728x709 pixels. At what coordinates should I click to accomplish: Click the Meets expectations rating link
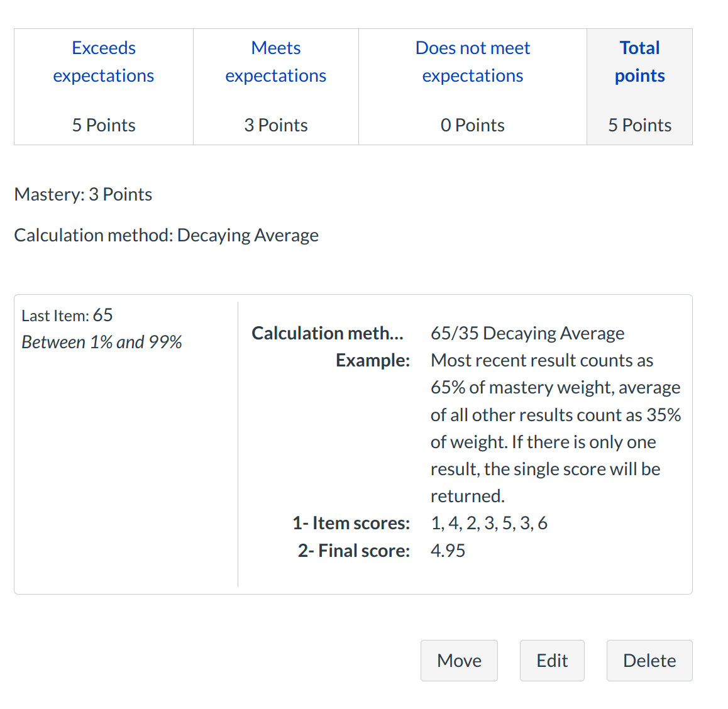pos(275,62)
